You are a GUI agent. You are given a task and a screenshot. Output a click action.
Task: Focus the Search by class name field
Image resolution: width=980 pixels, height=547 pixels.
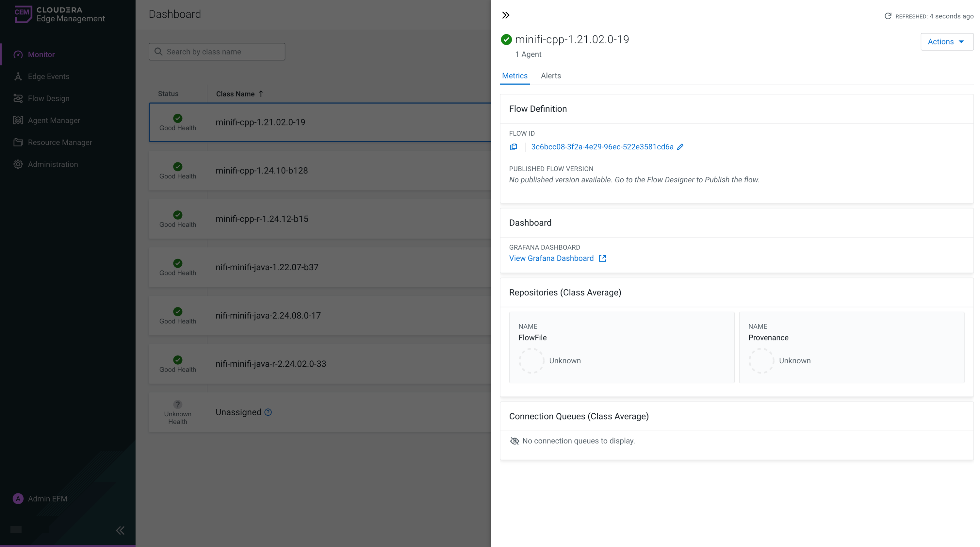[220, 52]
